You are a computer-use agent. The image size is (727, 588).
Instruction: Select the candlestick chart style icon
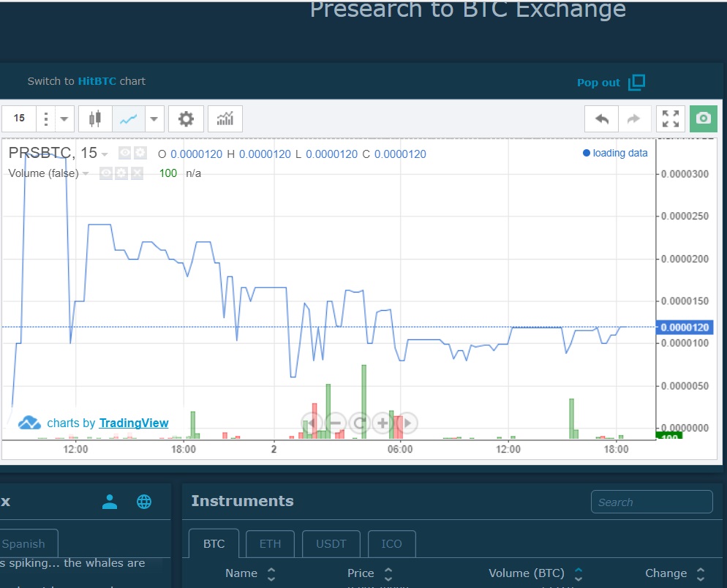(95, 118)
